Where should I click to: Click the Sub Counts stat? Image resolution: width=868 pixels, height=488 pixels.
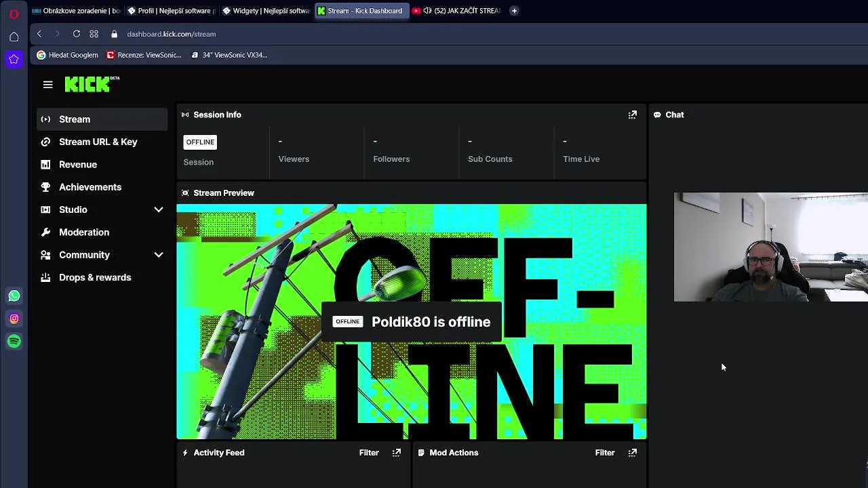pos(490,150)
